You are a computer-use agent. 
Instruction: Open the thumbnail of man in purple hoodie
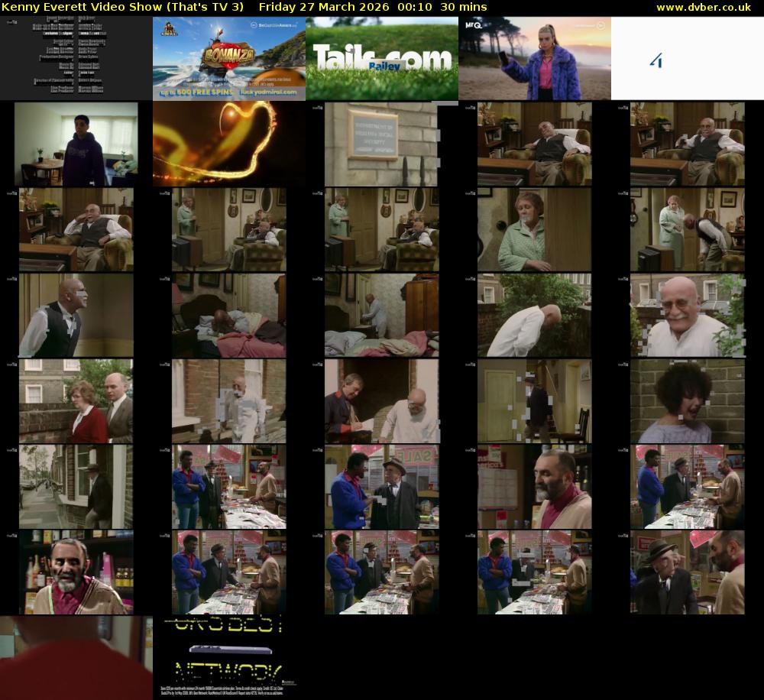tap(76, 144)
